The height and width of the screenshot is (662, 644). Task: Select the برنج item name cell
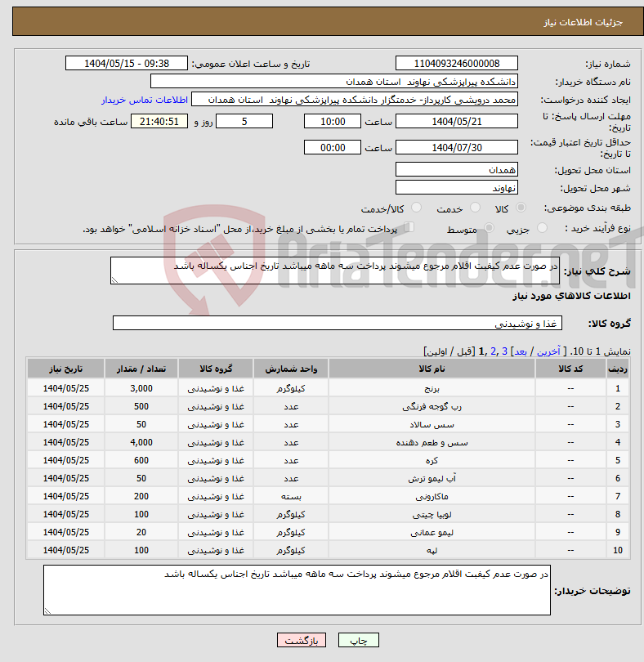[432, 388]
